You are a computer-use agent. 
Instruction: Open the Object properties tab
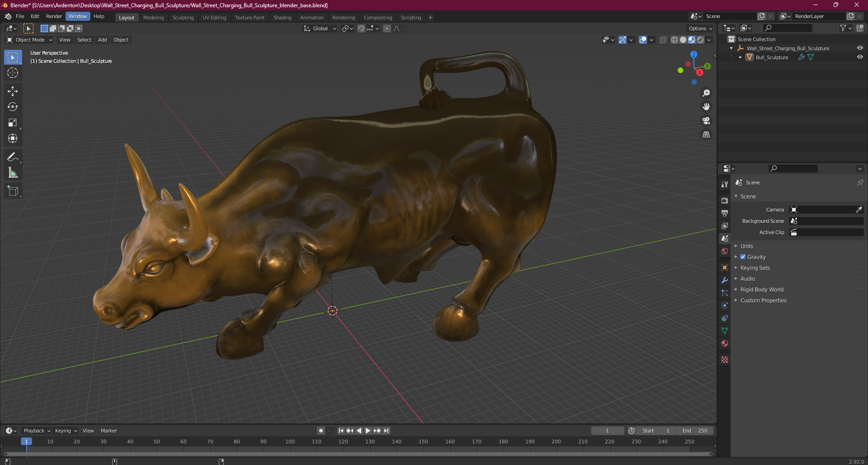pos(725,268)
